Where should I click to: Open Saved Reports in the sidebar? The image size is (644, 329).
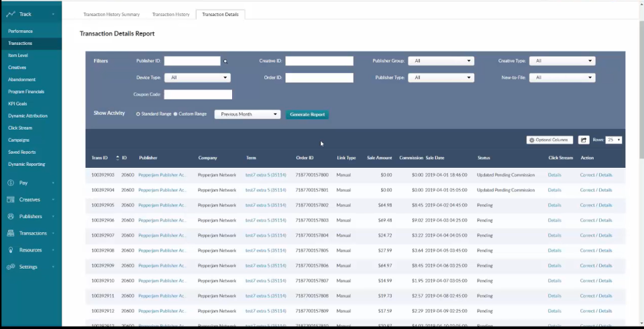click(x=22, y=152)
